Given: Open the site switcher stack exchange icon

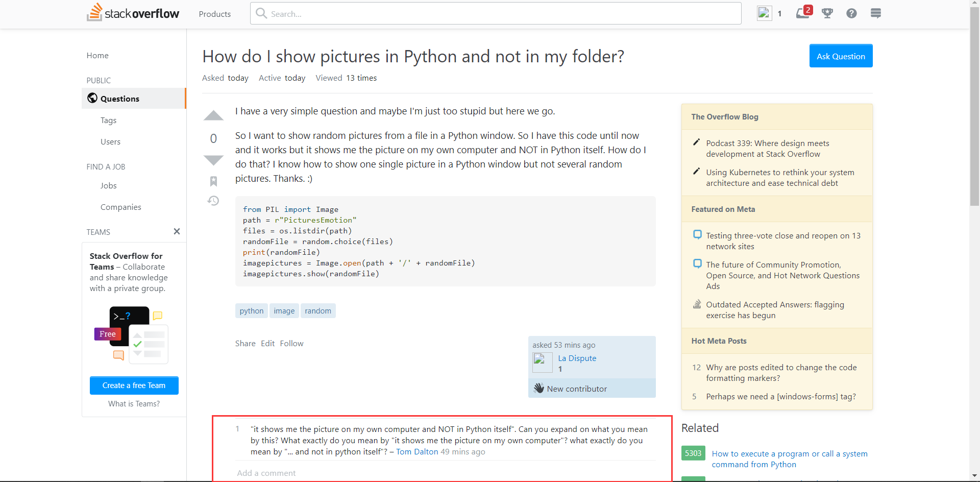Looking at the screenshot, I should [x=876, y=13].
